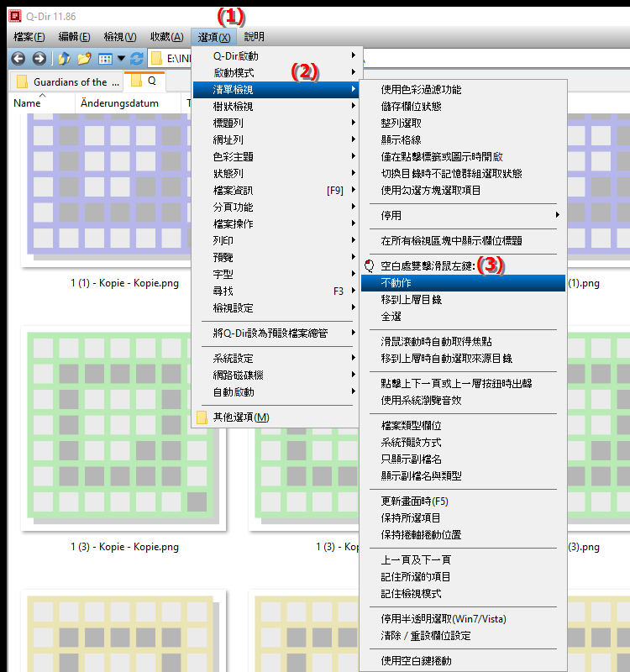This screenshot has height=672, width=630.
Task: Click the folder-up arrow toolbar icon
Action: (64, 58)
